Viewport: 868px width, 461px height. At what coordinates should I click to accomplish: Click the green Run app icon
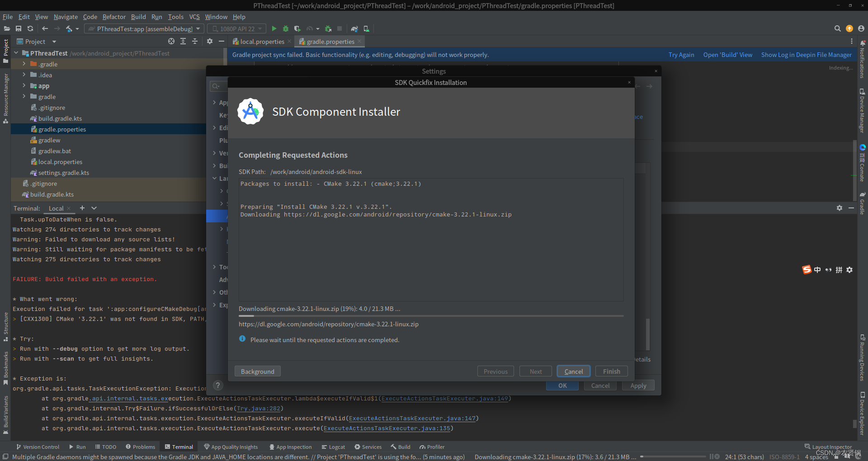click(274, 28)
